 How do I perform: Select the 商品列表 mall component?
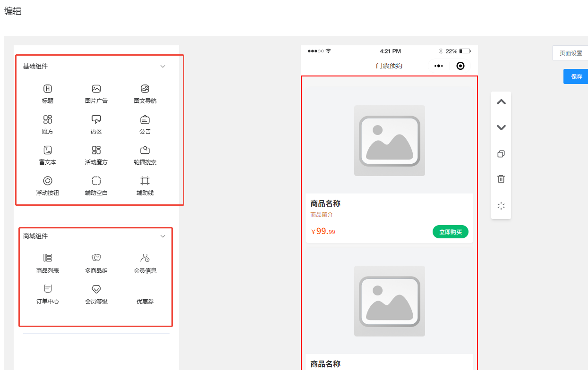(47, 262)
